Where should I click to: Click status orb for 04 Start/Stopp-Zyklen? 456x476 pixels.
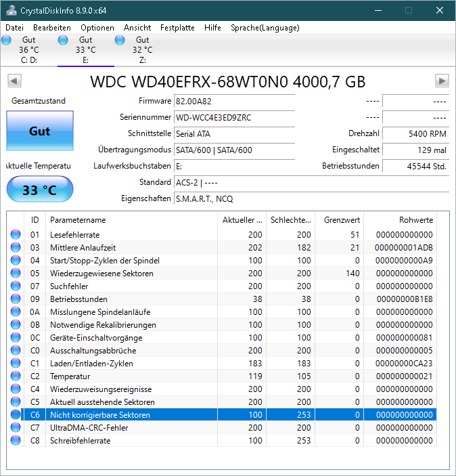pos(16,260)
